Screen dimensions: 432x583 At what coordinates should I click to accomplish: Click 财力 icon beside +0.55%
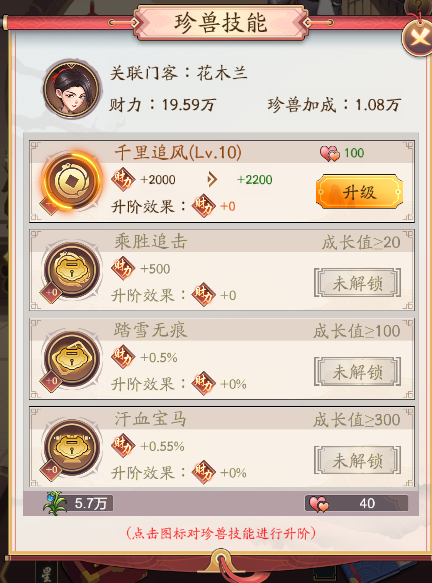point(123,446)
